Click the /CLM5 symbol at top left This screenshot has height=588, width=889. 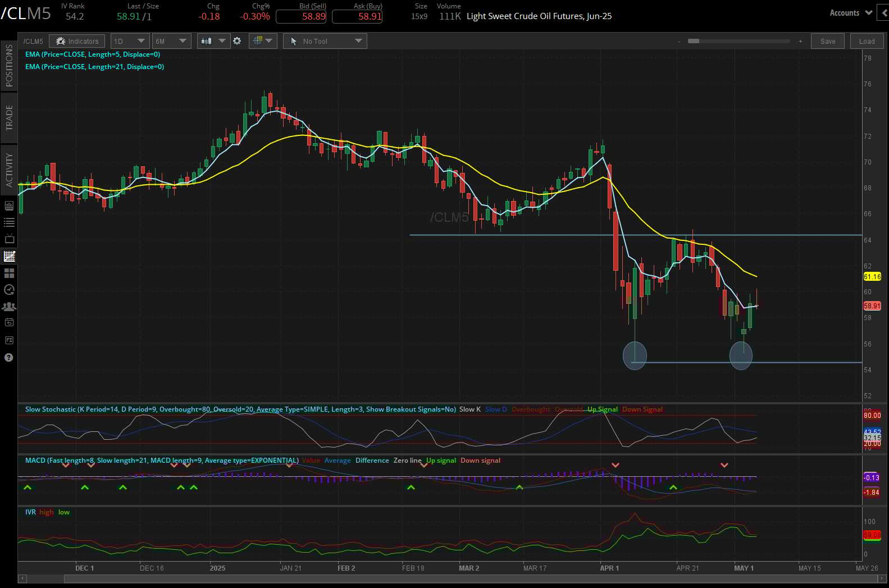(x=26, y=13)
